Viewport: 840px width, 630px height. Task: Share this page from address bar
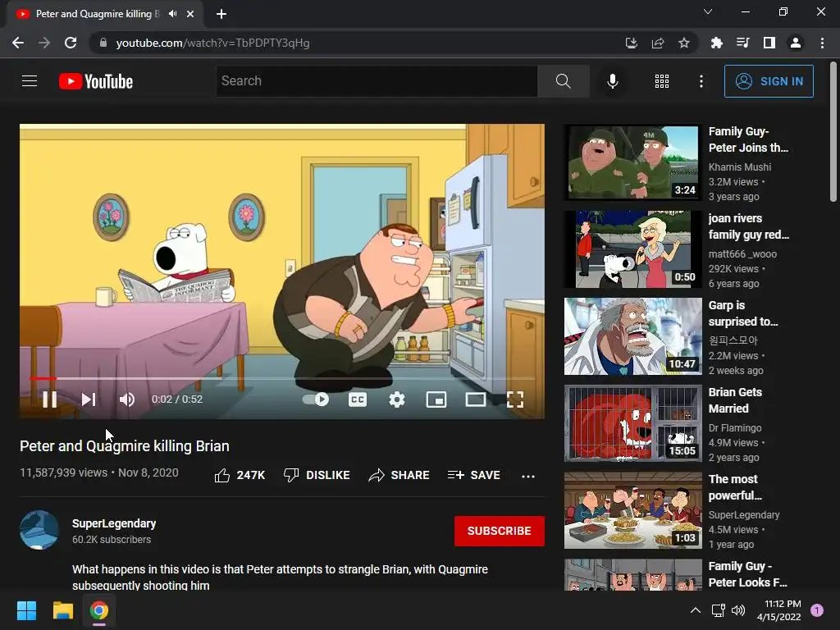[x=658, y=43]
